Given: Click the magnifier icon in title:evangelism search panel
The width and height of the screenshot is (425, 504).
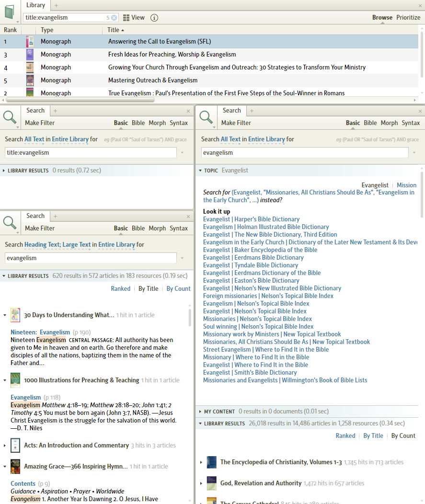Looking at the screenshot, I should pyautogui.click(x=10, y=117).
